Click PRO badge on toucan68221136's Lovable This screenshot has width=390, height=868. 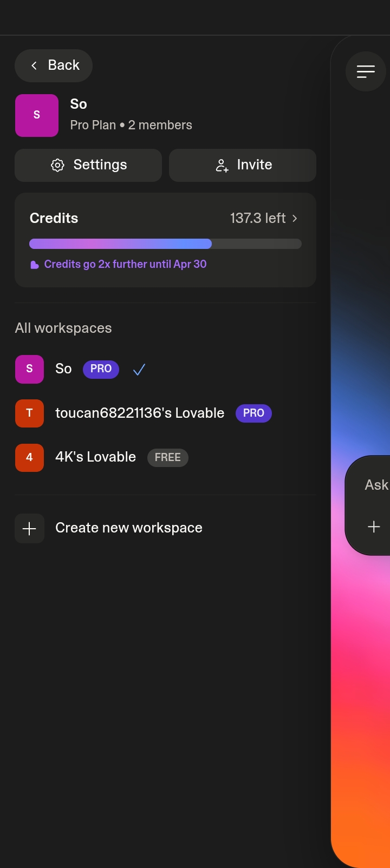click(x=253, y=413)
